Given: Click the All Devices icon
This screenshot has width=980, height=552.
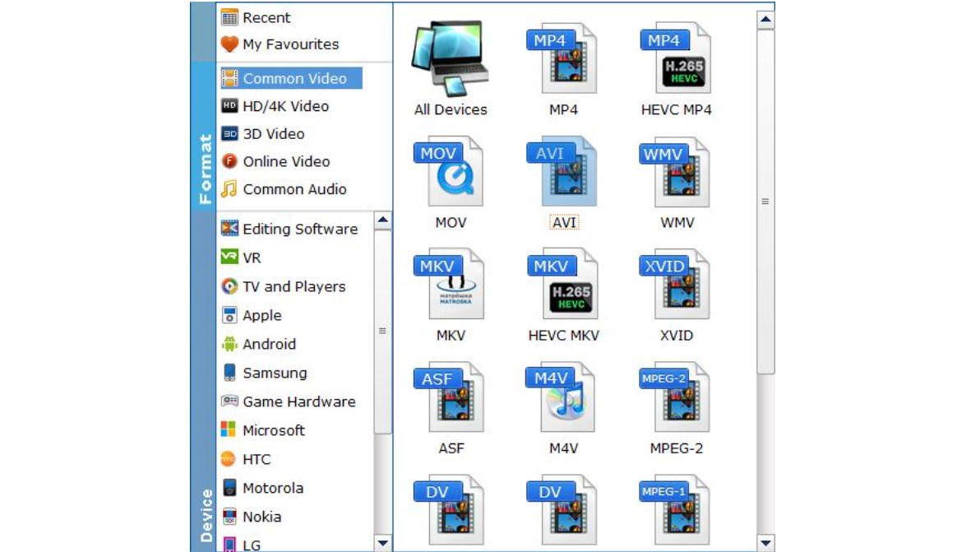Looking at the screenshot, I should (450, 59).
